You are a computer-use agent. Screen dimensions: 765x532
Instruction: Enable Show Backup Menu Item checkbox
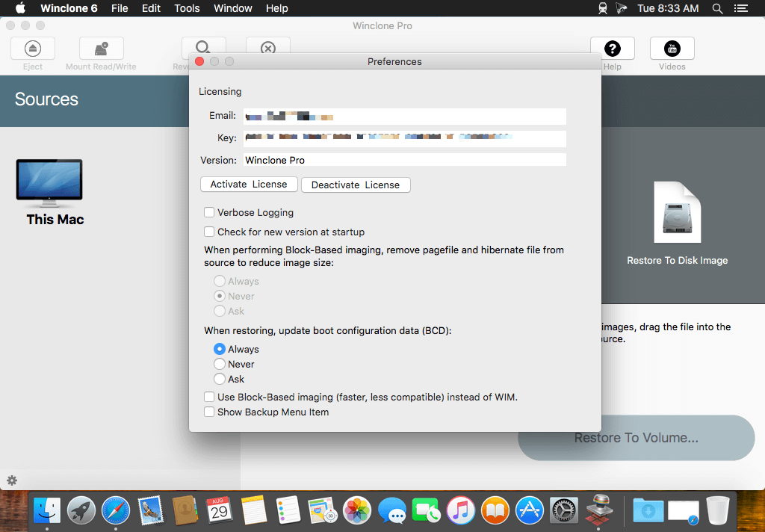[209, 412]
